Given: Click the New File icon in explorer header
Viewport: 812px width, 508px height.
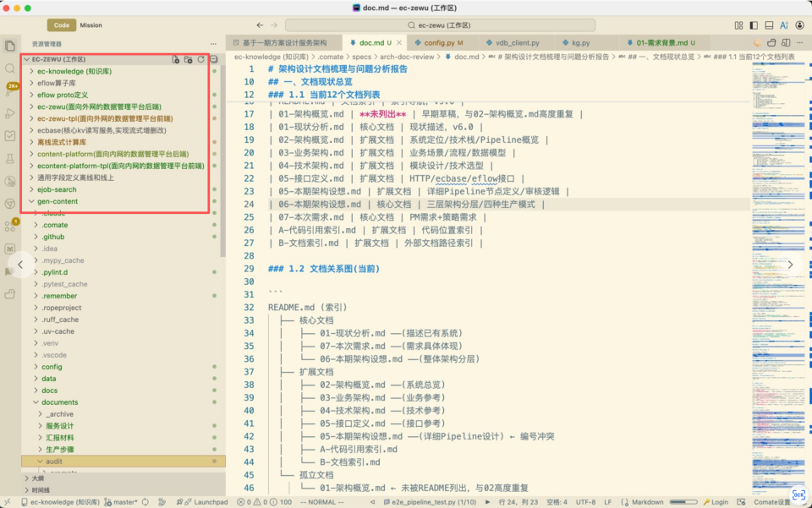Looking at the screenshot, I should 176,59.
